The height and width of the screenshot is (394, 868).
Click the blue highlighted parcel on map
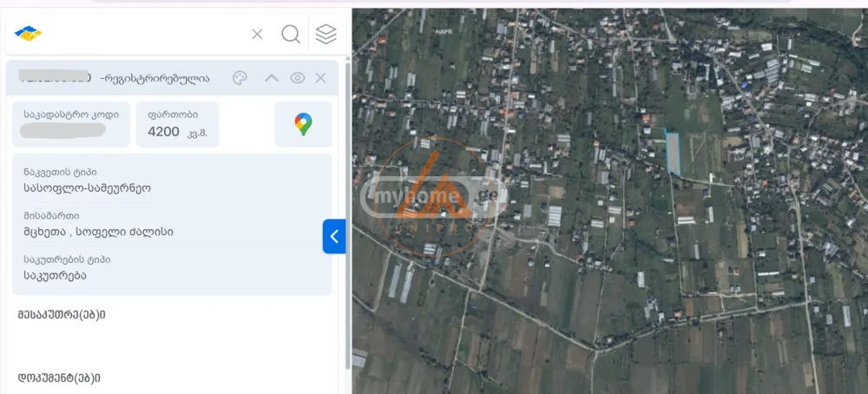click(672, 152)
